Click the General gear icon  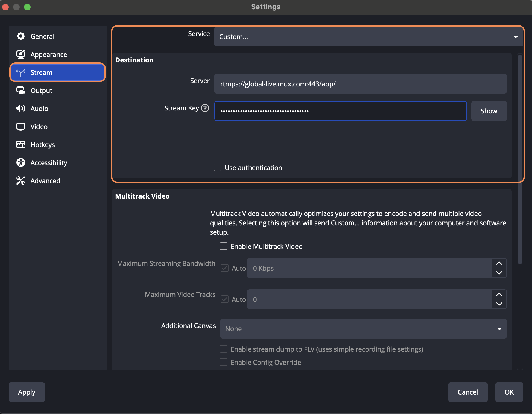(21, 36)
